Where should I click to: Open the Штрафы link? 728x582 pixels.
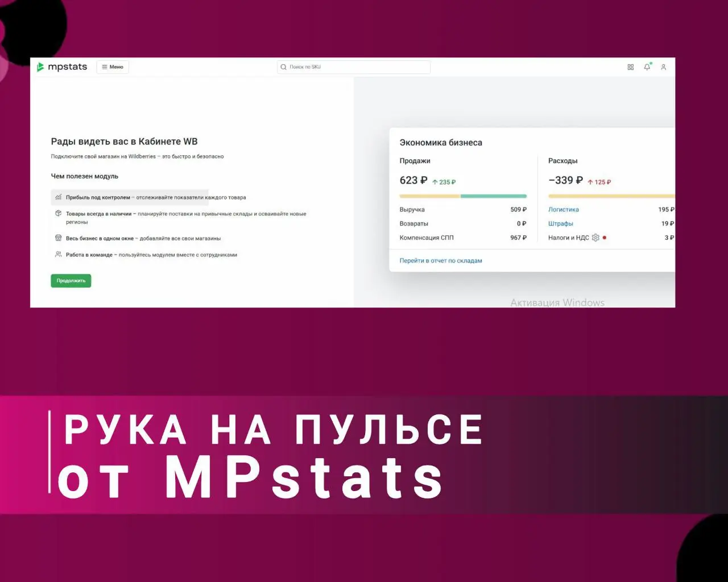coord(561,224)
